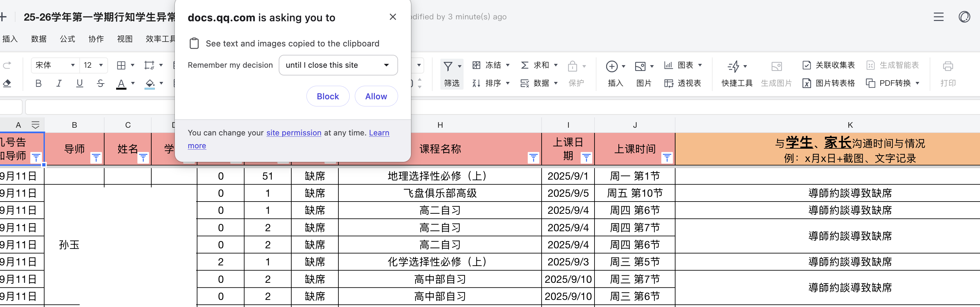Open the Remember my decision dropdown

point(338,65)
